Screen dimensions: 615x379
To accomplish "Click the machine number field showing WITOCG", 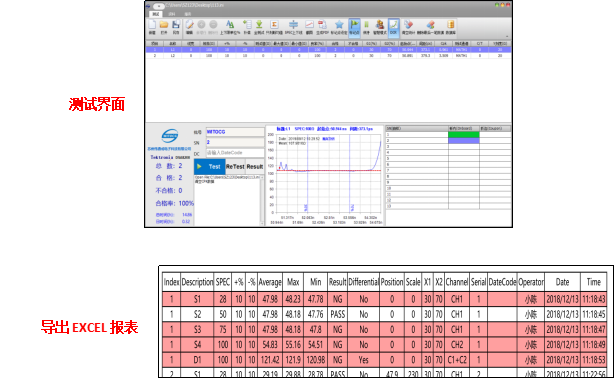I will coord(235,132).
